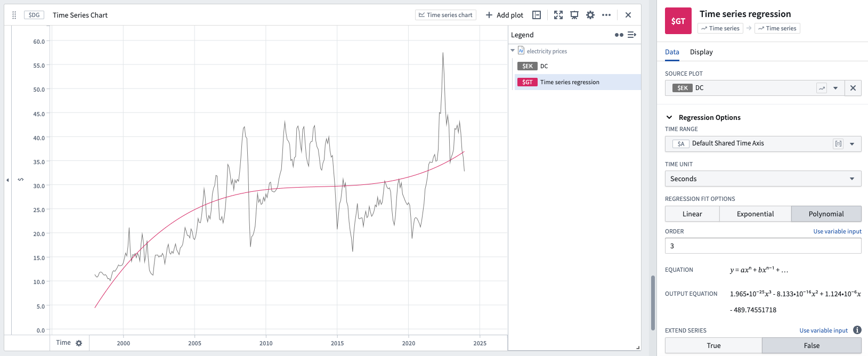
Task: Click the Time Range dropdown caret
Action: 852,144
